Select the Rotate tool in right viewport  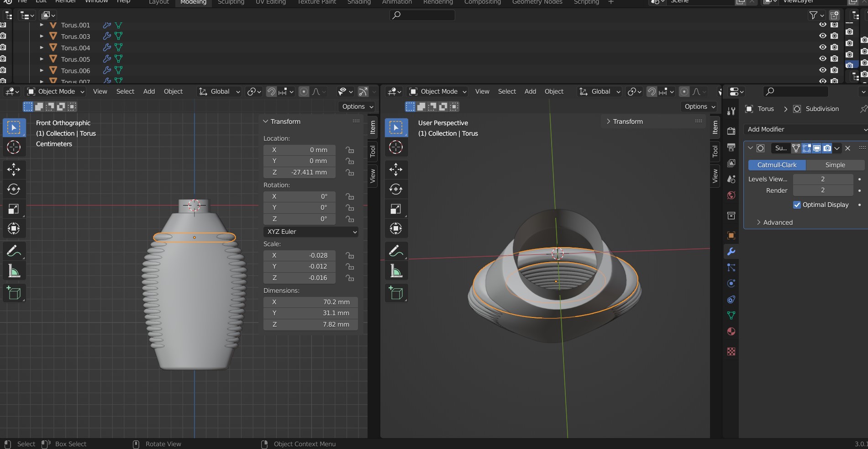pos(396,189)
